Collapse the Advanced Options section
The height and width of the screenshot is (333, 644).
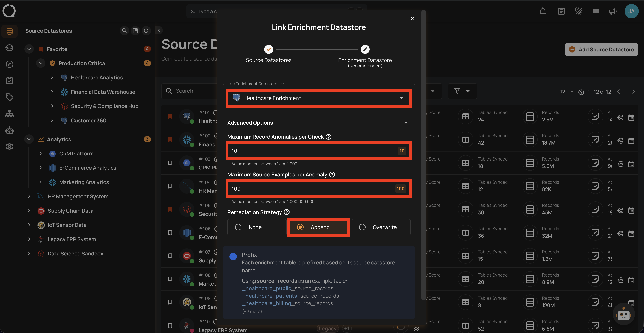[406, 123]
